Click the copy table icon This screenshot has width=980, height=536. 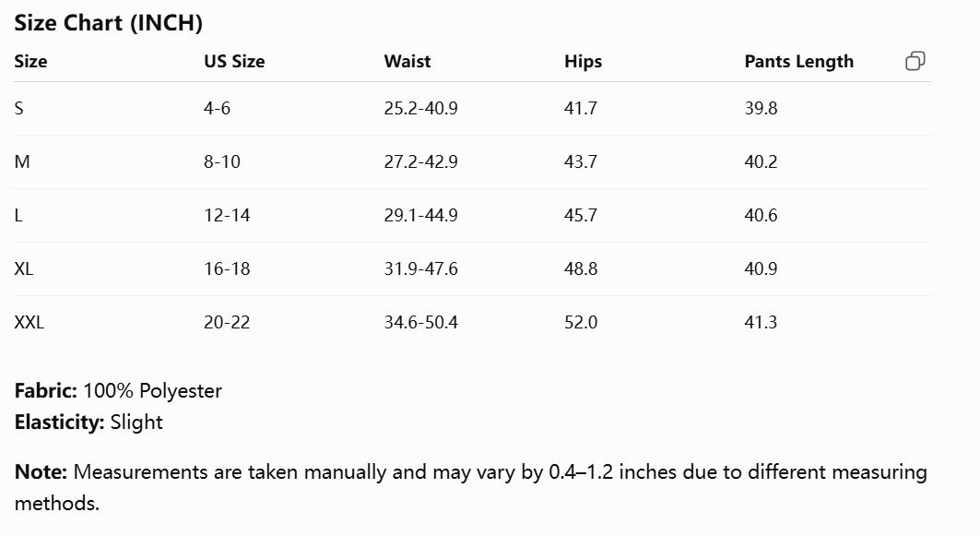click(x=915, y=61)
